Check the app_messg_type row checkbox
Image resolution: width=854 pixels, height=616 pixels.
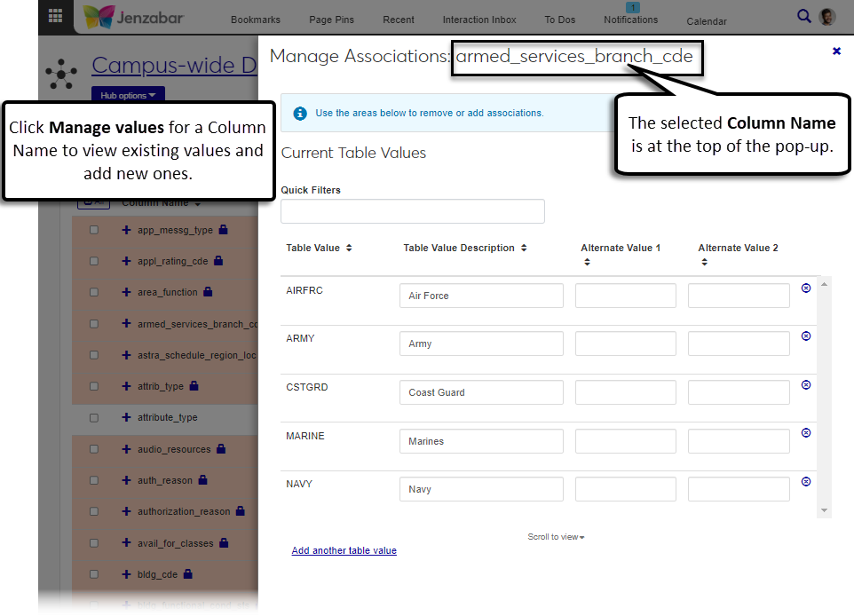[94, 230]
